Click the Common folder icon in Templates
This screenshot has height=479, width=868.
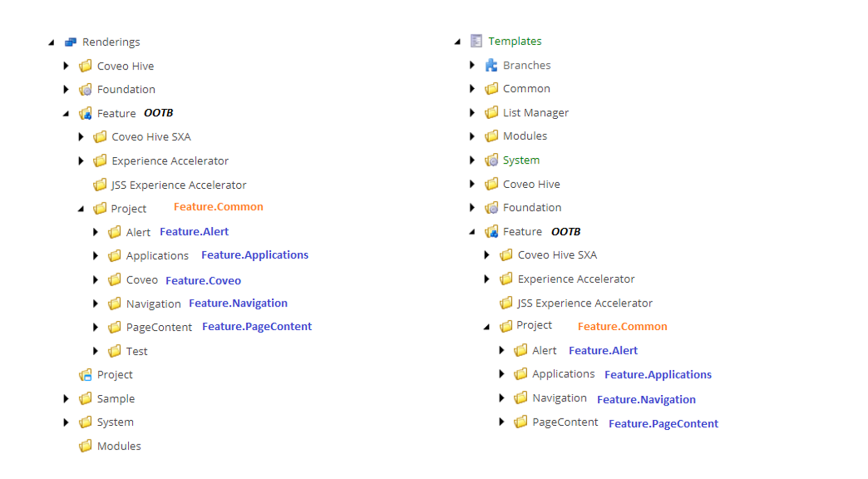click(491, 89)
